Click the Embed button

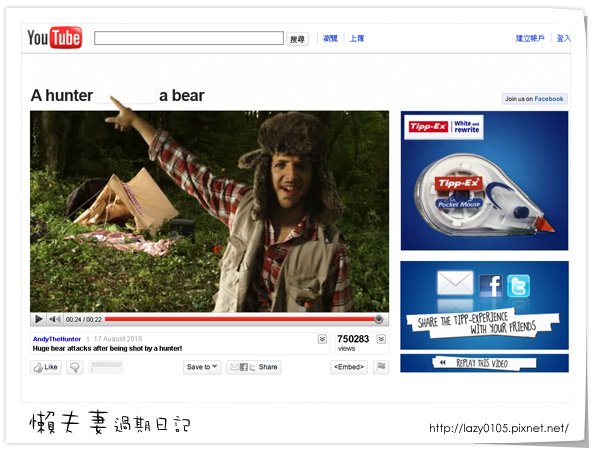point(349,367)
